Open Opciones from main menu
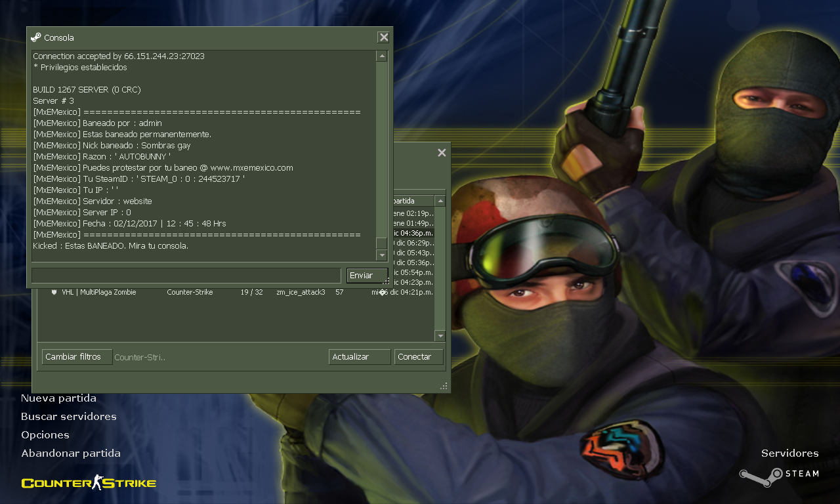840x504 pixels. click(45, 435)
